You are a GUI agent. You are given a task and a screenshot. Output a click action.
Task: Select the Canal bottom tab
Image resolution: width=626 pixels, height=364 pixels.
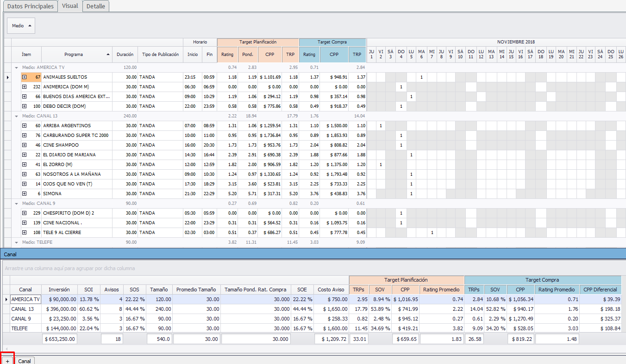25,361
